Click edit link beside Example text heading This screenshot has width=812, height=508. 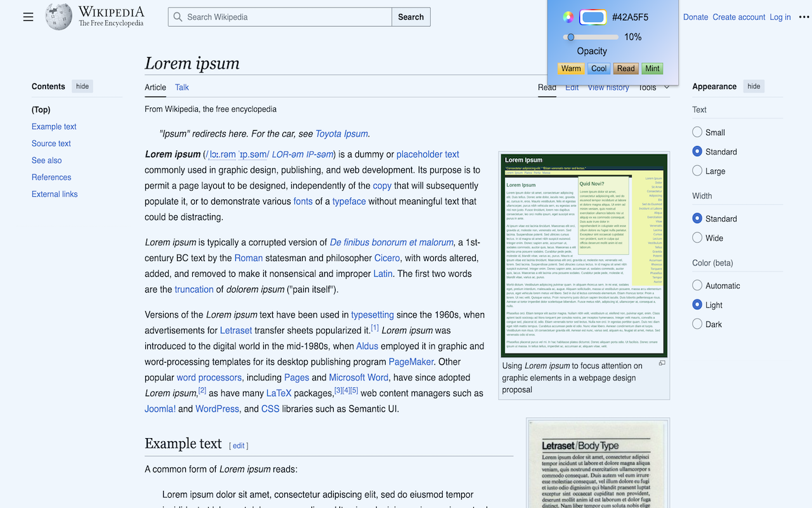(x=239, y=446)
